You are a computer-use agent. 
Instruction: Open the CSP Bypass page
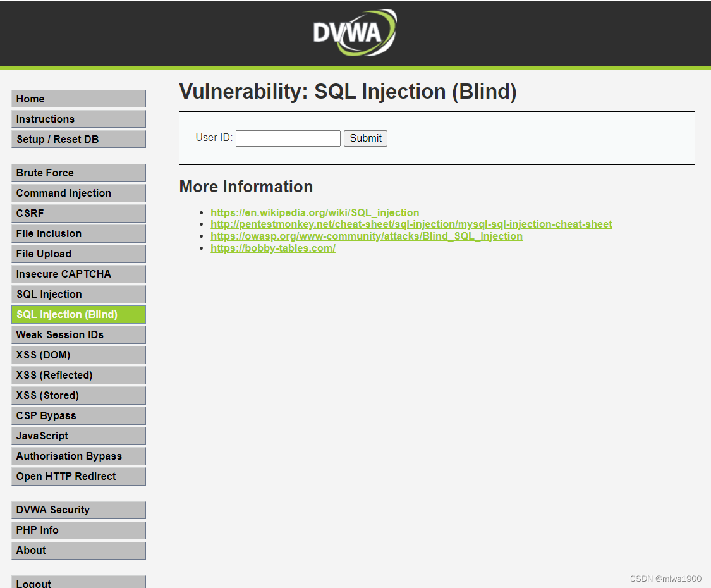pos(78,415)
